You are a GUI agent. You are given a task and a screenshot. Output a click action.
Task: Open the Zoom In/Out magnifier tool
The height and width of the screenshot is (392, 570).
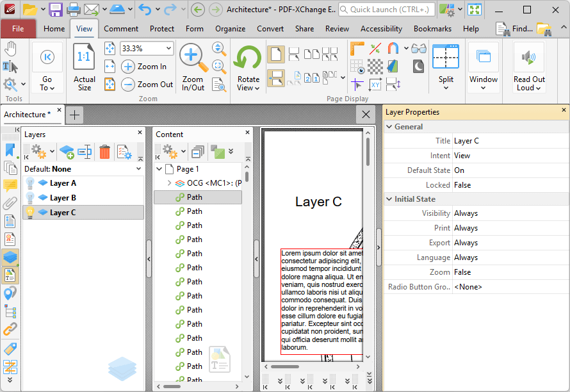193,58
